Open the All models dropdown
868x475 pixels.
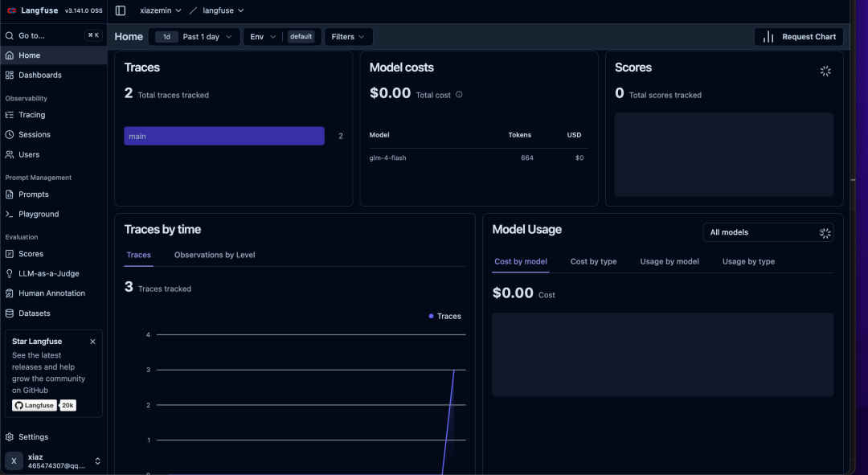(x=768, y=232)
